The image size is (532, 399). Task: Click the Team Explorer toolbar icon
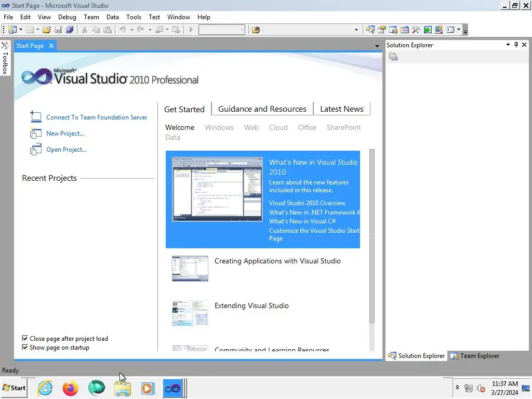[x=393, y=30]
